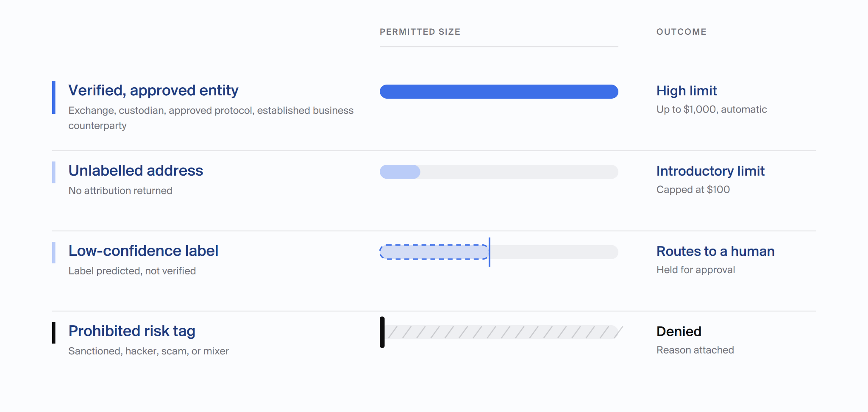Click the OUTCOME column header

(682, 32)
